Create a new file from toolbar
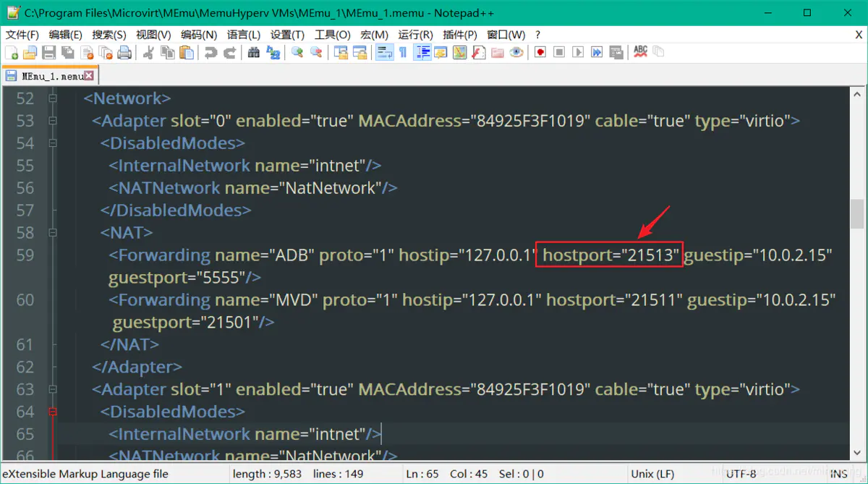The height and width of the screenshot is (484, 868). 12,52
